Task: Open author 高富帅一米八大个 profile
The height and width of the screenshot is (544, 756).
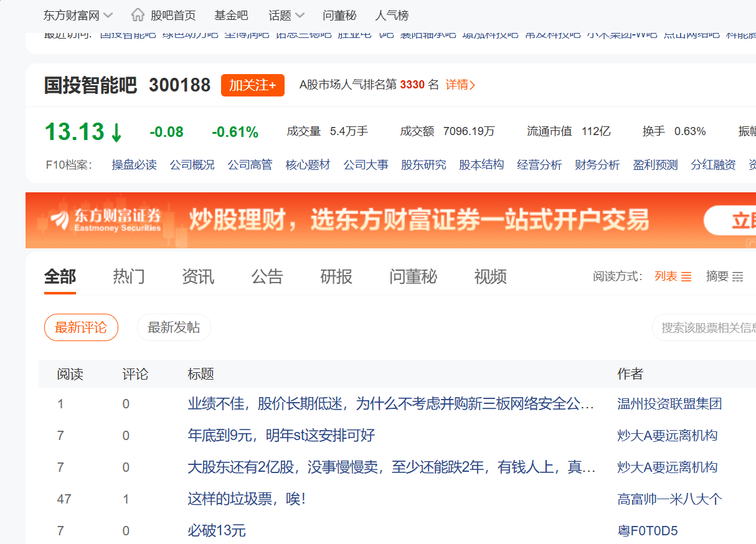Action: (x=669, y=499)
